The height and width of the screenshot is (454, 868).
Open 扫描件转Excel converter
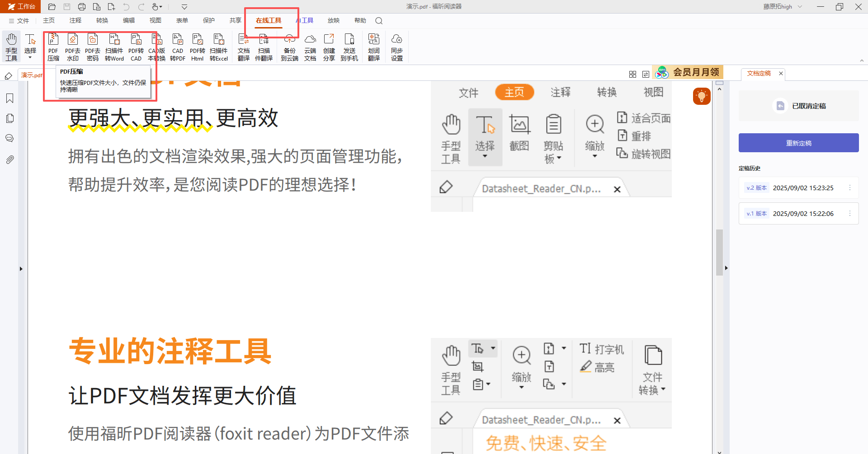coord(219,47)
